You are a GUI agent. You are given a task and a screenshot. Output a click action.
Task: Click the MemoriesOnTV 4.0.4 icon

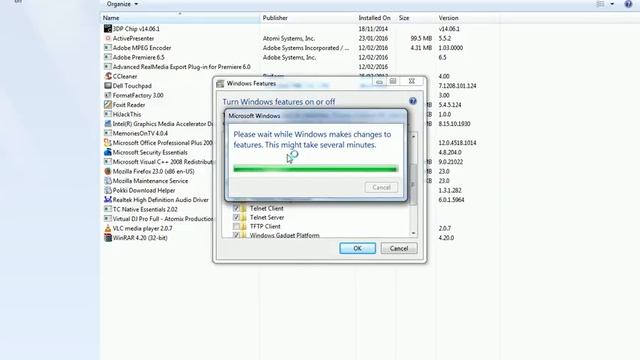pyautogui.click(x=108, y=133)
